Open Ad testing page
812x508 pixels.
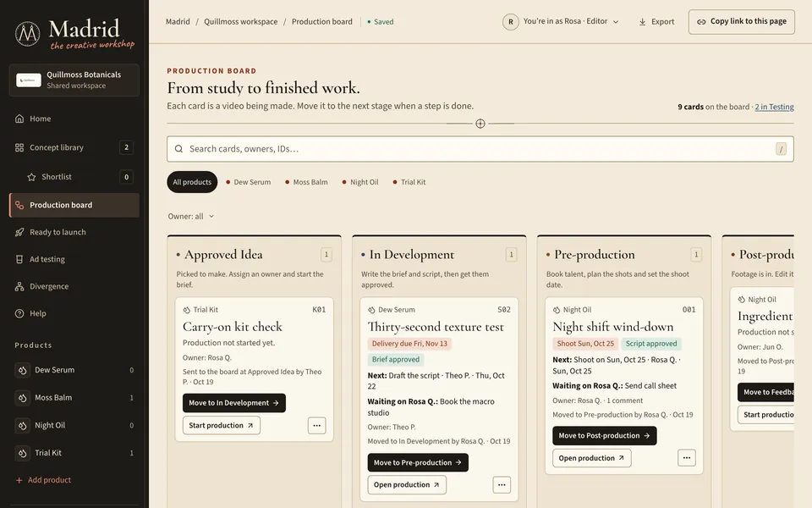pyautogui.click(x=74, y=259)
